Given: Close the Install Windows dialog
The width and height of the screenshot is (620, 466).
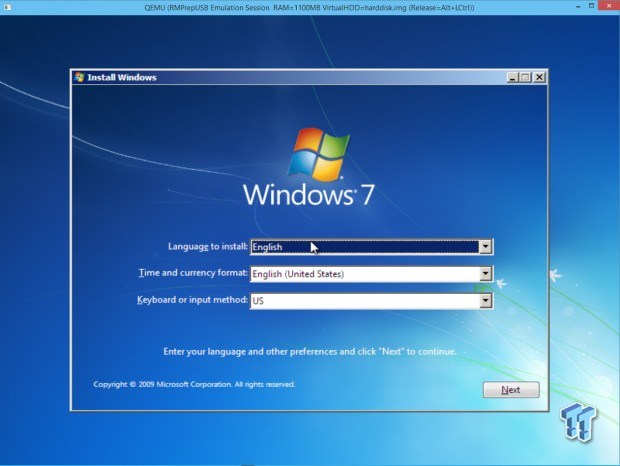Looking at the screenshot, I should tap(539, 77).
